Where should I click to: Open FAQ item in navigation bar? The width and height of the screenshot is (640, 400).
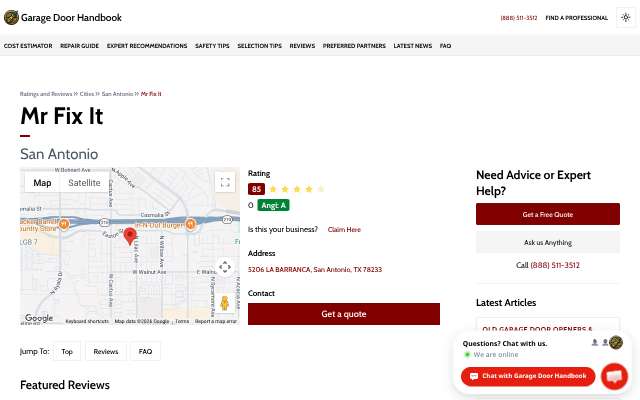point(445,46)
